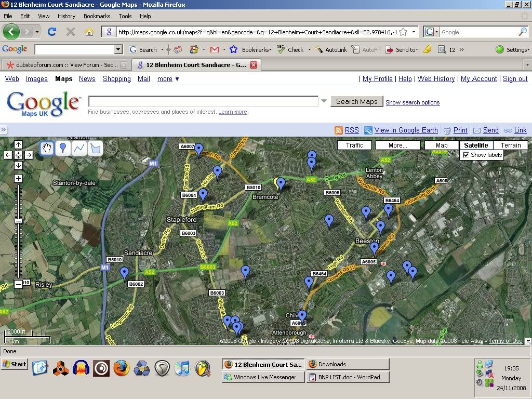This screenshot has width=532, height=399.
Task: Select the placemark tool on map
Action: [63, 148]
